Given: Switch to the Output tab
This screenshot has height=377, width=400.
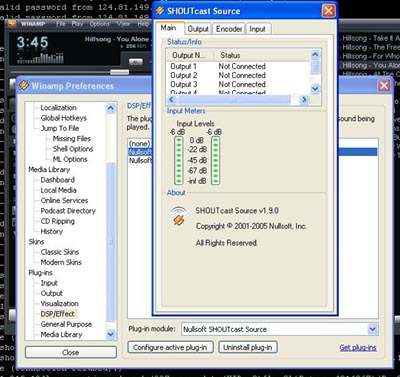Looking at the screenshot, I should click(198, 29).
